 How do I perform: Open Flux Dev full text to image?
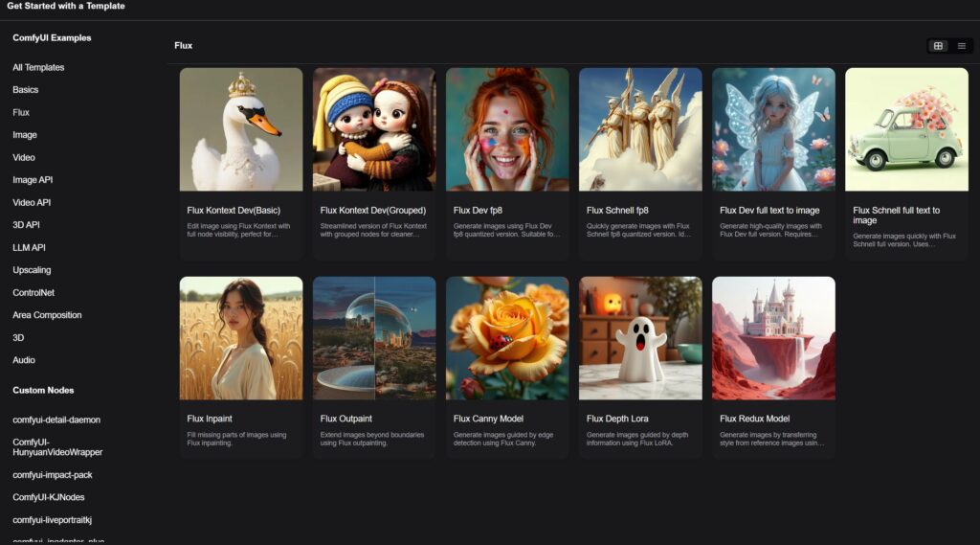pyautogui.click(x=773, y=129)
